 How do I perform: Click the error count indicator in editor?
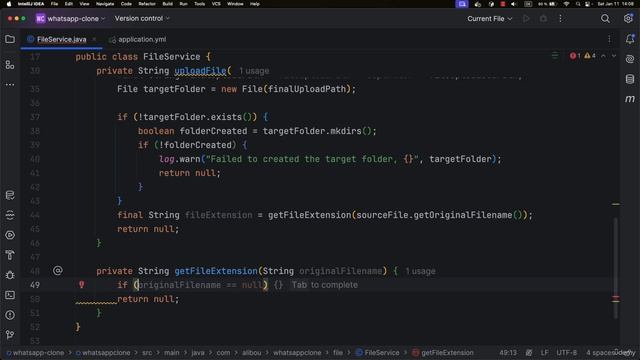(x=575, y=56)
